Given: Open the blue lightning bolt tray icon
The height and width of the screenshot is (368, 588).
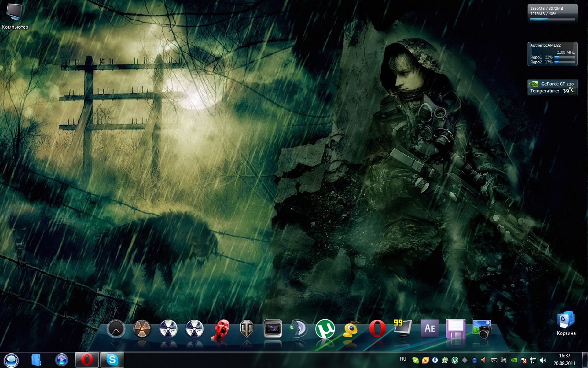Looking at the screenshot, I should point(435,360).
